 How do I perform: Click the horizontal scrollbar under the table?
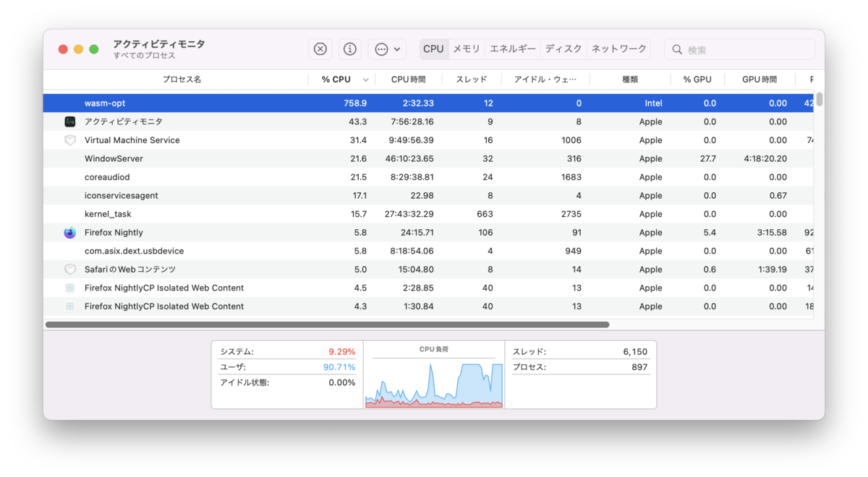pos(327,325)
